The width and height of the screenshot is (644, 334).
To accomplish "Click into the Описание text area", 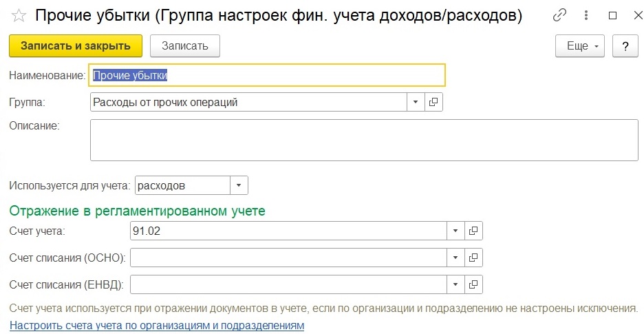I will point(364,140).
